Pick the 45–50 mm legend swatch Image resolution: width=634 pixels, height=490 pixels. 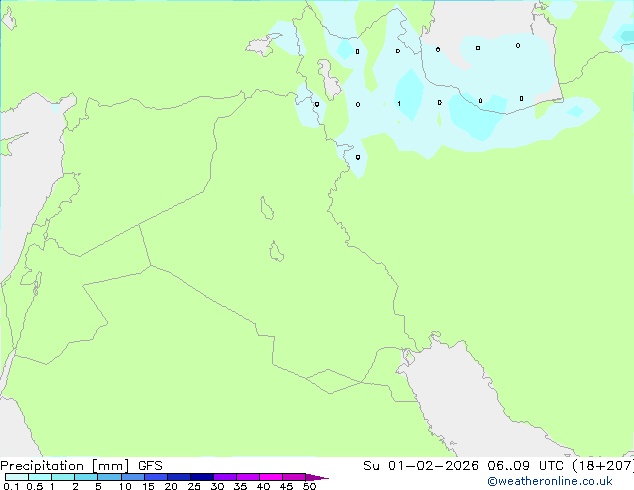(x=294, y=477)
